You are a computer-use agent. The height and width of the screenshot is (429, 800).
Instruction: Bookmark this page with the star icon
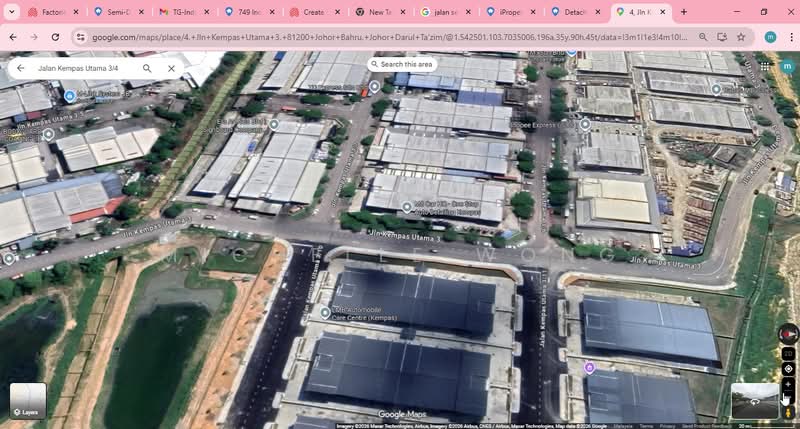(741, 37)
